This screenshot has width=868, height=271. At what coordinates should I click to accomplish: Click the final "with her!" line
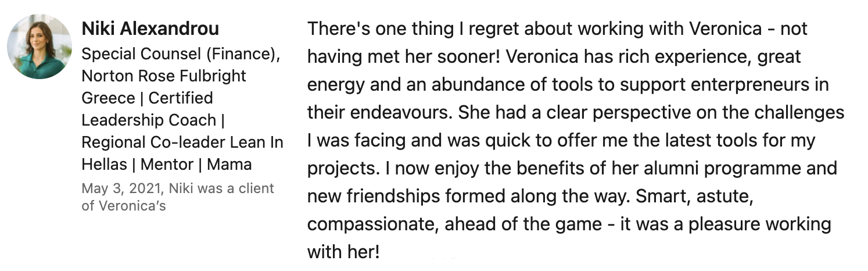tap(343, 252)
